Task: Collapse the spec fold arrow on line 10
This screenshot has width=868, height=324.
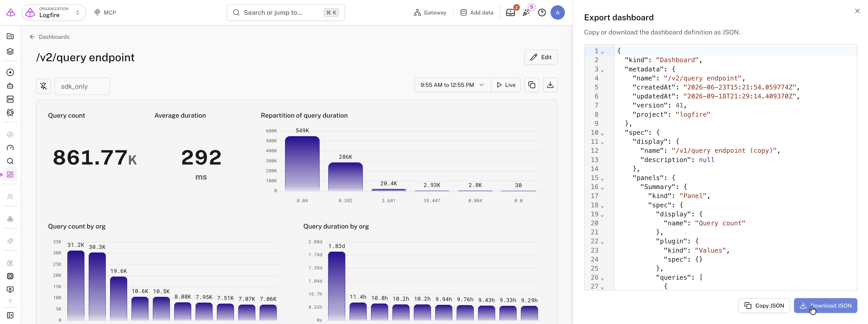Action: 602,134
